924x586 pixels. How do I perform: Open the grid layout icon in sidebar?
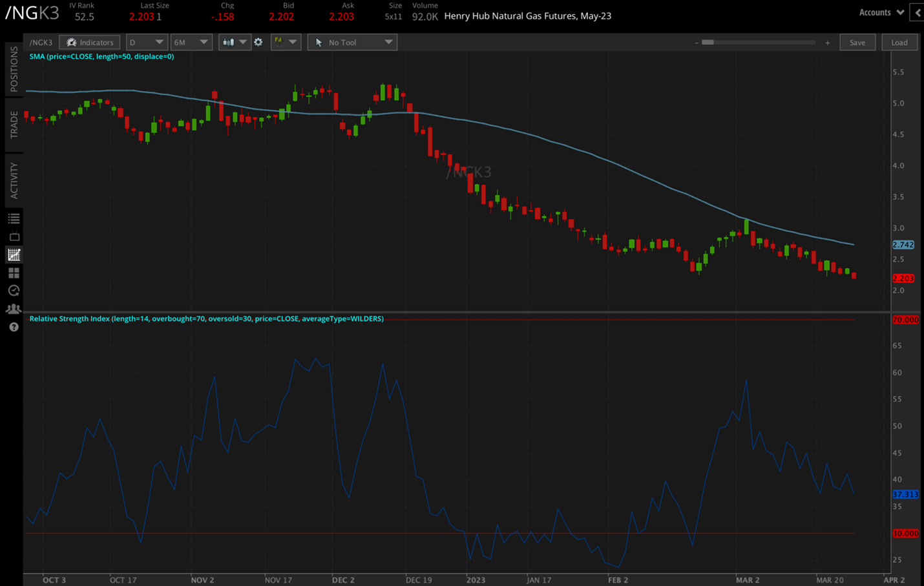pyautogui.click(x=14, y=272)
